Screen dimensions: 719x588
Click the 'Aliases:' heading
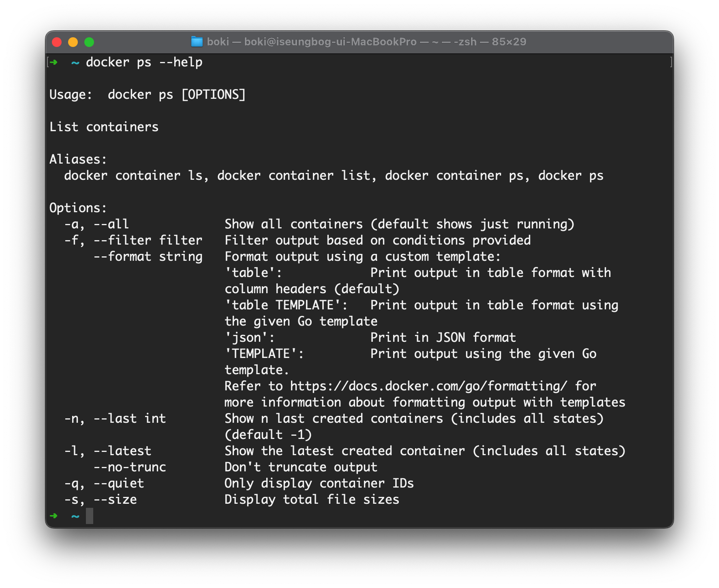(78, 160)
